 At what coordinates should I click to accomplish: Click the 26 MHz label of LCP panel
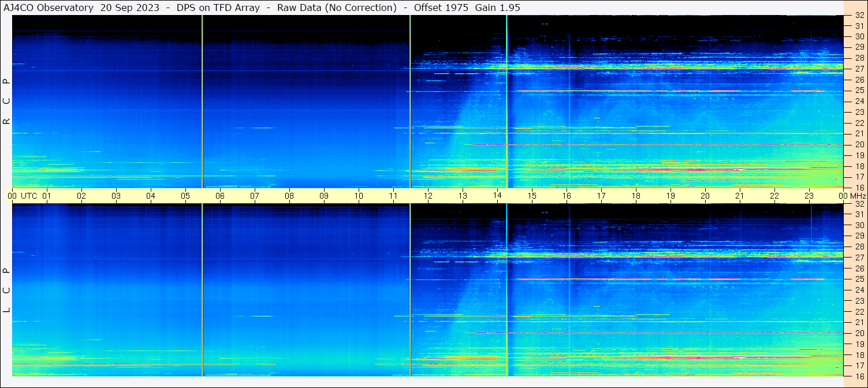point(859,268)
